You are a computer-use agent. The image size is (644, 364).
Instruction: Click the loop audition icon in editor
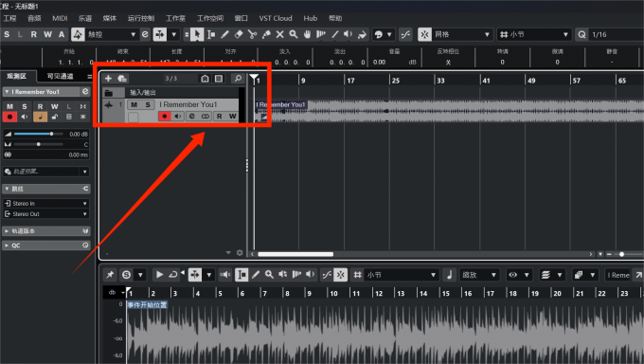pyautogui.click(x=173, y=275)
